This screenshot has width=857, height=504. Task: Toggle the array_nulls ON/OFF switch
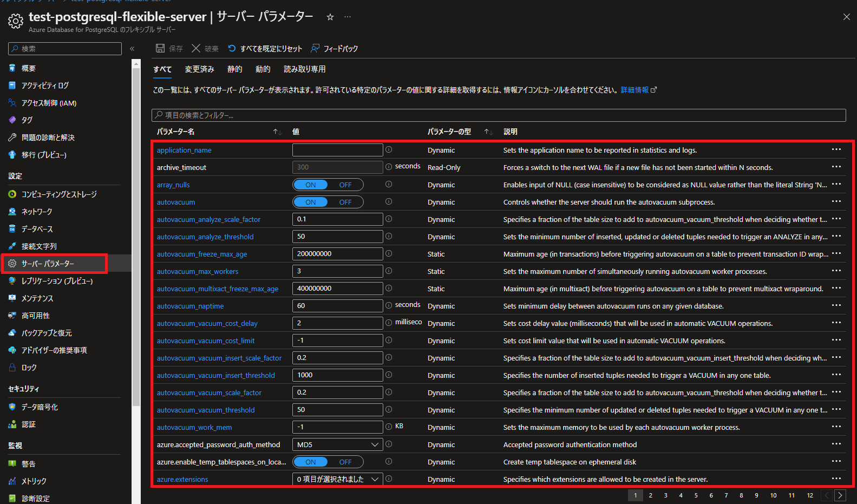(328, 185)
